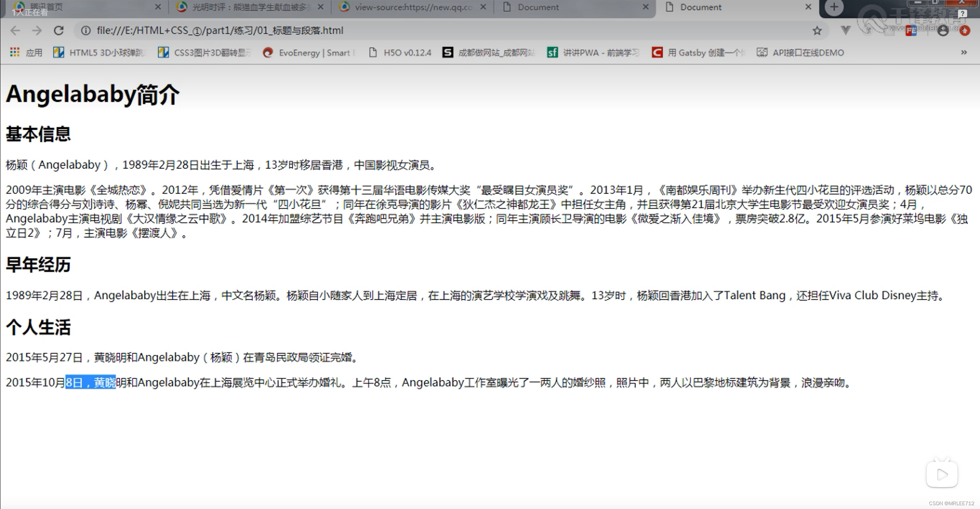The width and height of the screenshot is (980, 509).
Task: Open the 讲讲PWA bookmark
Action: [593, 52]
